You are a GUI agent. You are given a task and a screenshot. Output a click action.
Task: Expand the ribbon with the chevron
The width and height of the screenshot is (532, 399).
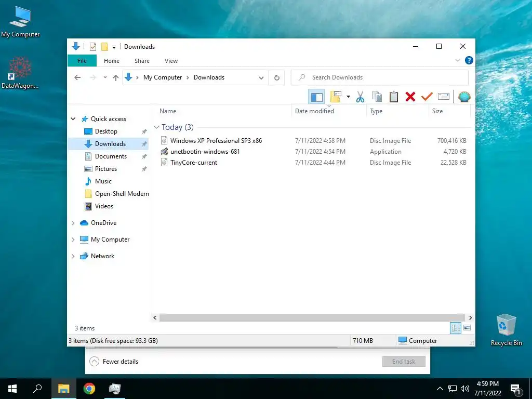[457, 60]
